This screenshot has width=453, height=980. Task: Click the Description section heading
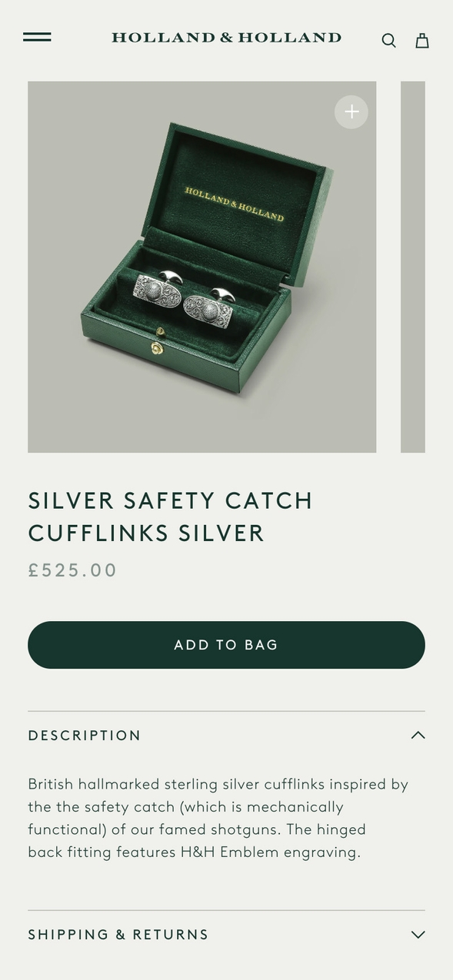coord(85,736)
